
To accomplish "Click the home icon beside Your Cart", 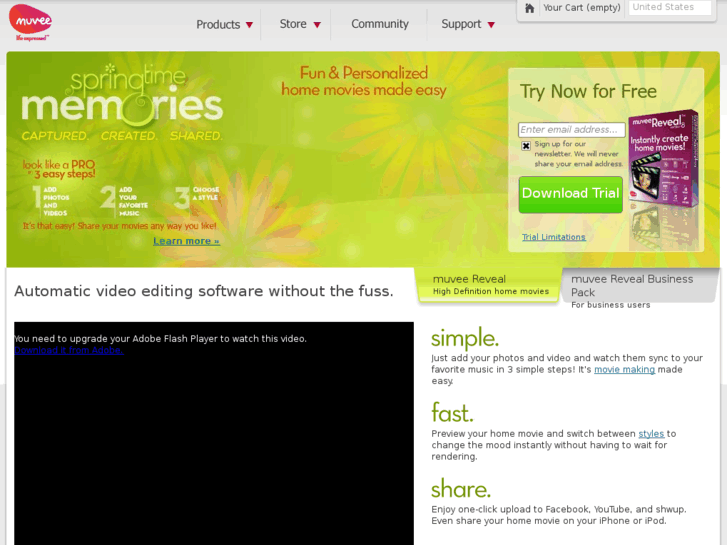I will (x=529, y=8).
